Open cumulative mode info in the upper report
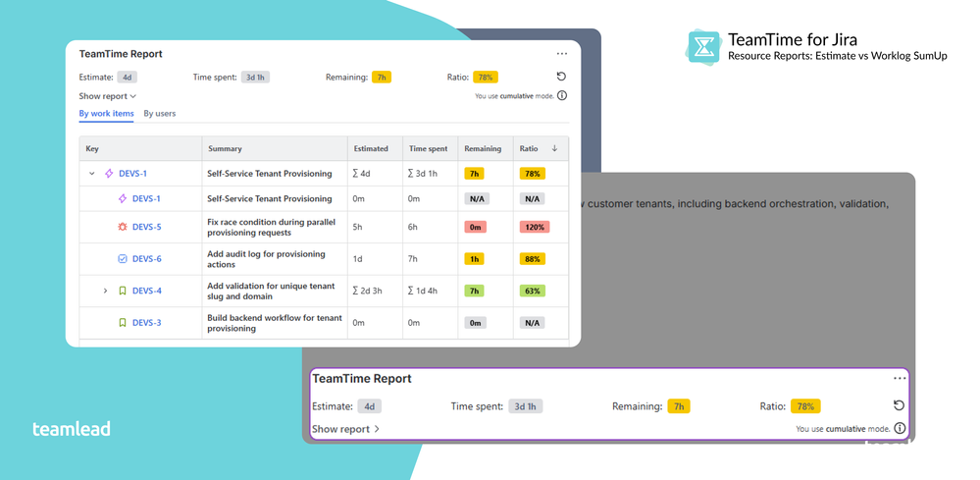The height and width of the screenshot is (480, 980). 562,95
